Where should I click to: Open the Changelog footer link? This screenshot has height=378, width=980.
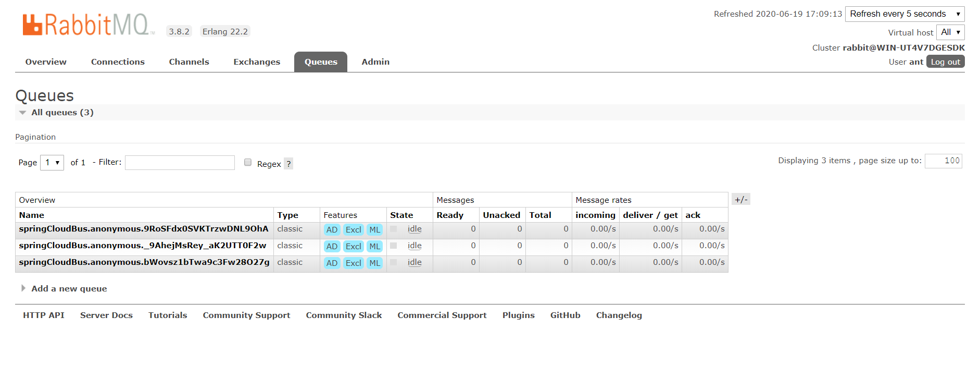[619, 315]
